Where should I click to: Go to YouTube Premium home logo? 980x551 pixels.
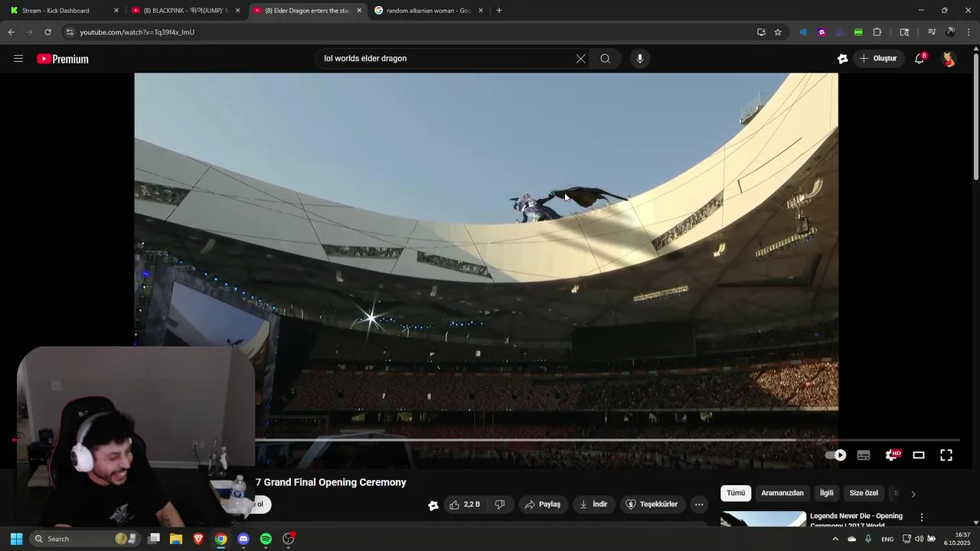pyautogui.click(x=63, y=59)
